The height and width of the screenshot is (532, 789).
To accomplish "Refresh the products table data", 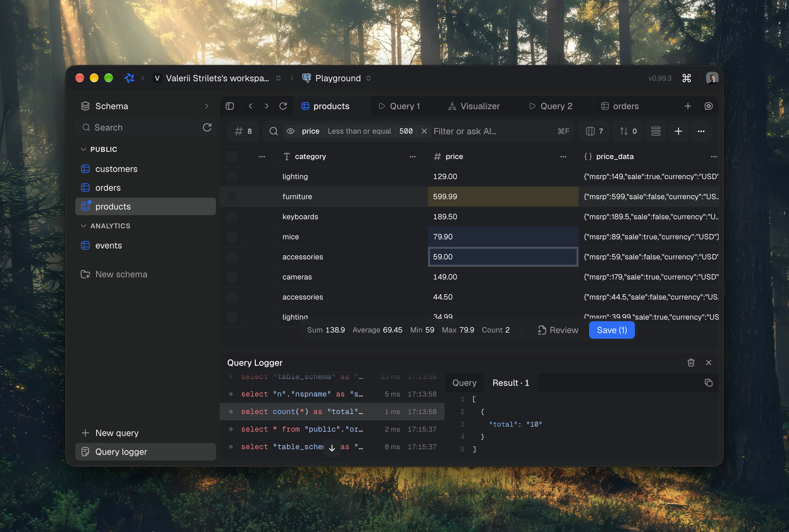I will coord(283,106).
